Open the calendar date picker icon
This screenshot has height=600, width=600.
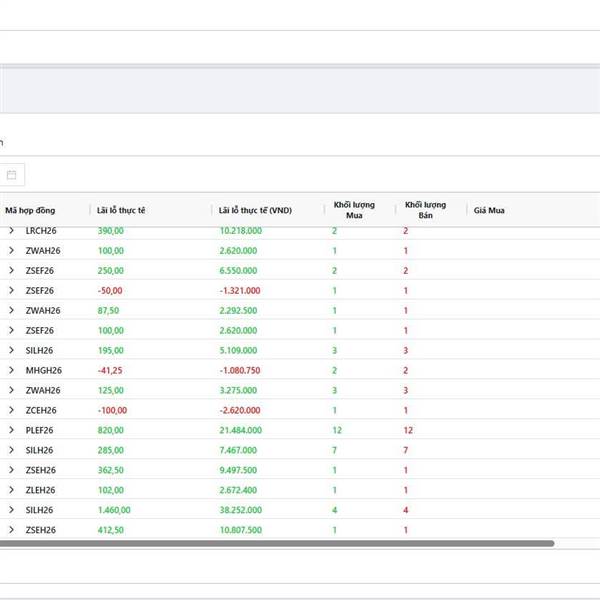point(12,175)
